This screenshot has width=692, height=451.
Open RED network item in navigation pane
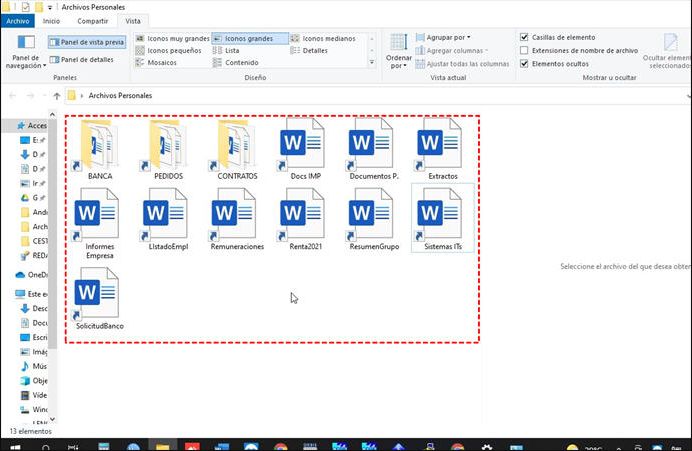(x=34, y=256)
